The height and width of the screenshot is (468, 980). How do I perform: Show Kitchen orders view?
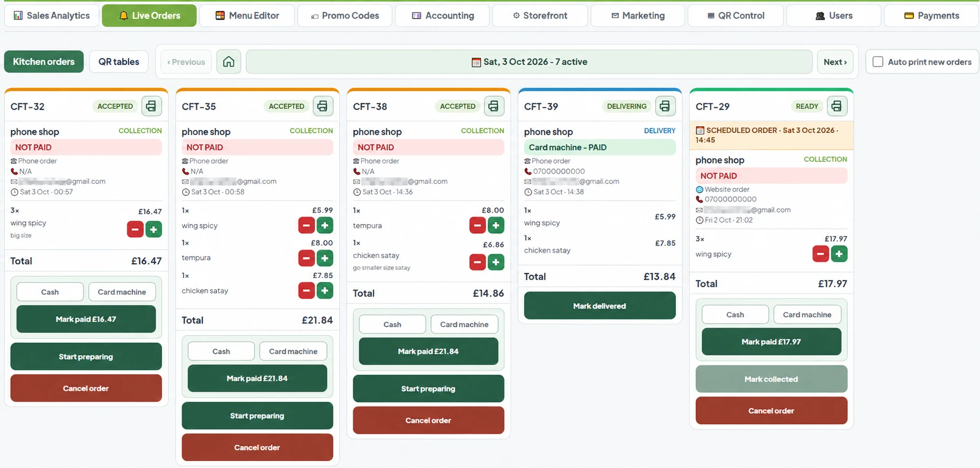[44, 62]
